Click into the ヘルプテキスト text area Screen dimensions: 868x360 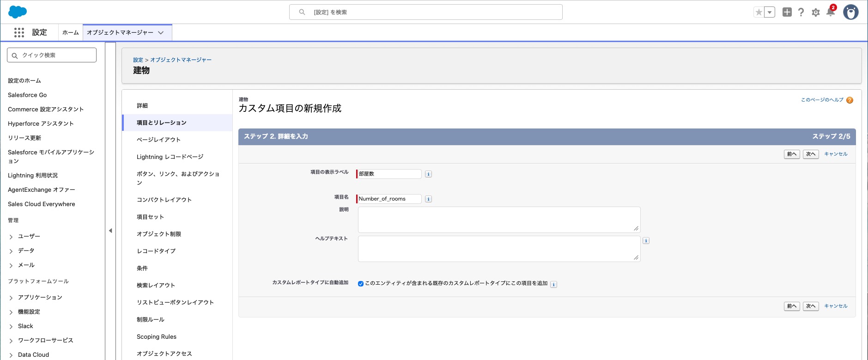tap(499, 249)
